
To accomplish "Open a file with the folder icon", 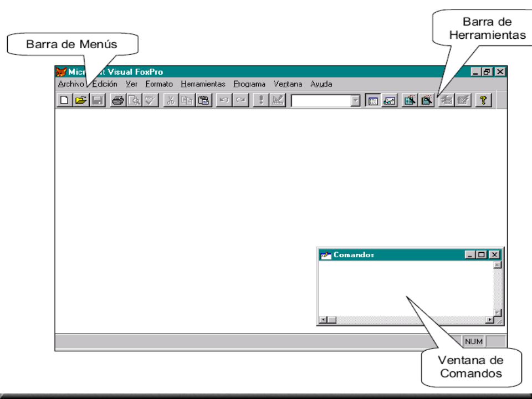I will 81,100.
